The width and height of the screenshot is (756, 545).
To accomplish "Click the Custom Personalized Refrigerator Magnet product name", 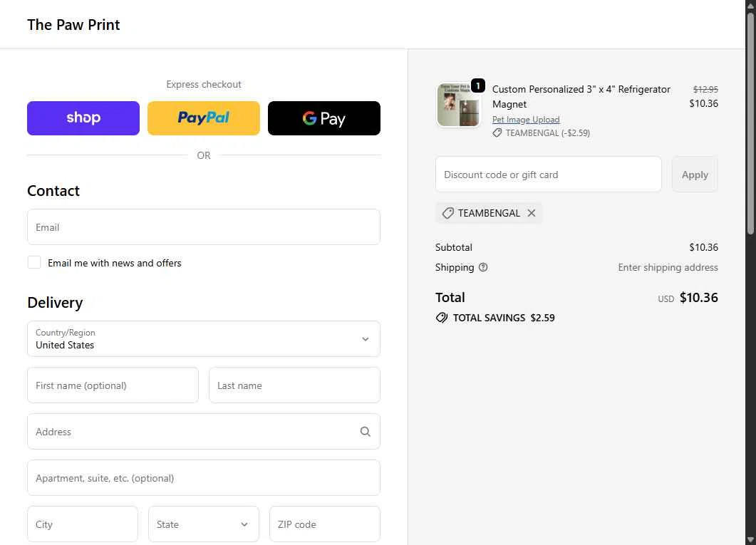I will [581, 97].
